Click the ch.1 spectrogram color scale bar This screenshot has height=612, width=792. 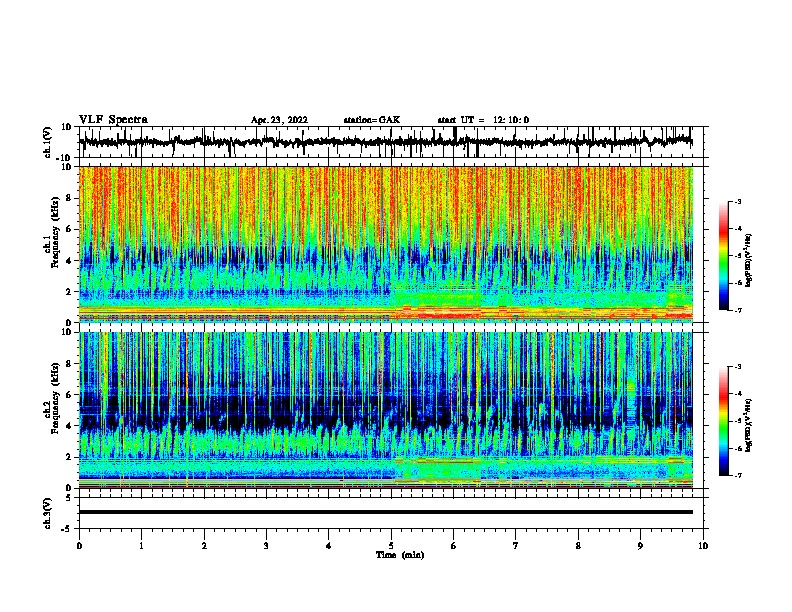pyautogui.click(x=724, y=256)
